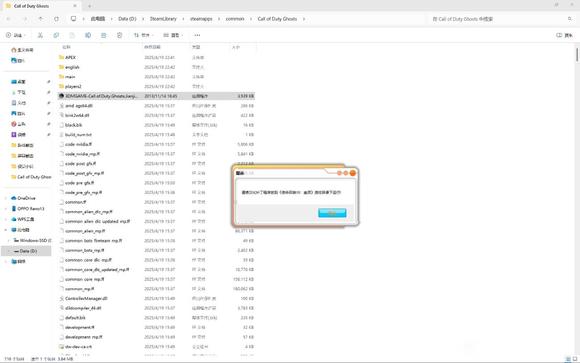580x363 pixels.
Task: Navigate to Data (D:) breadcrumb
Action: pos(127,19)
